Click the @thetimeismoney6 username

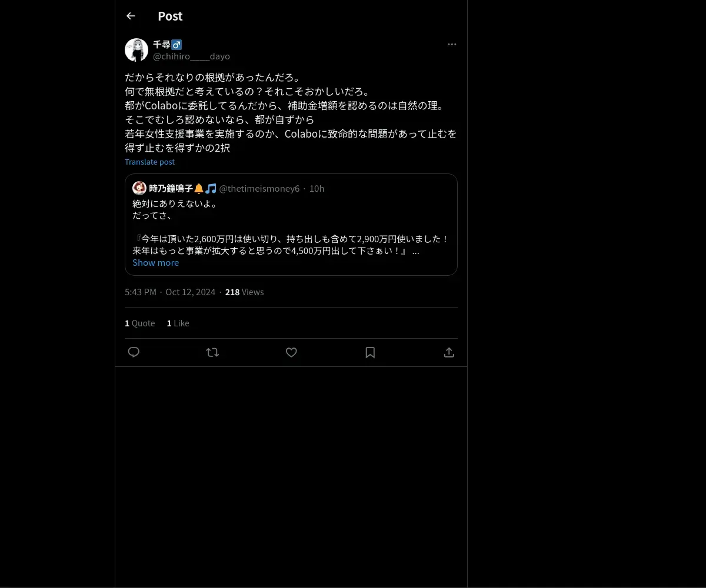(259, 188)
